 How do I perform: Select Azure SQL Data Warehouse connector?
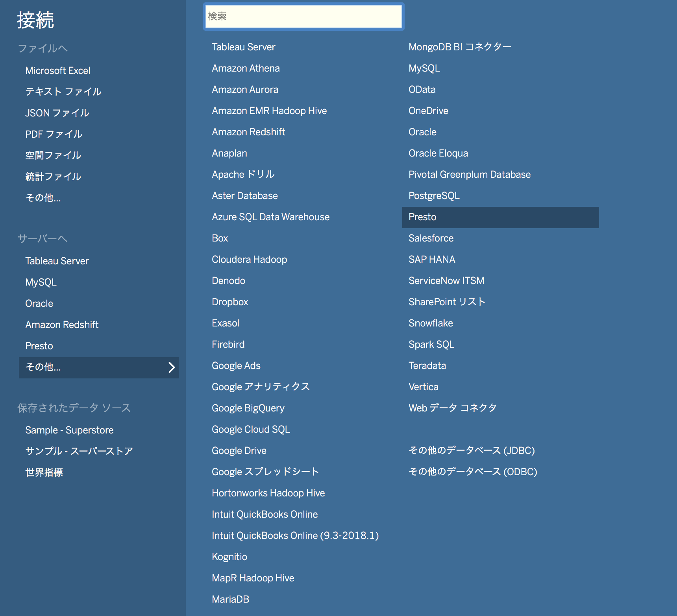270,217
